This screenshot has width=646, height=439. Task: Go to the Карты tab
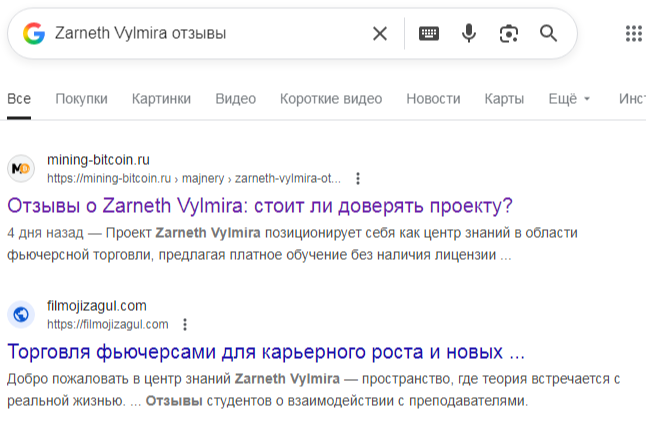[504, 99]
